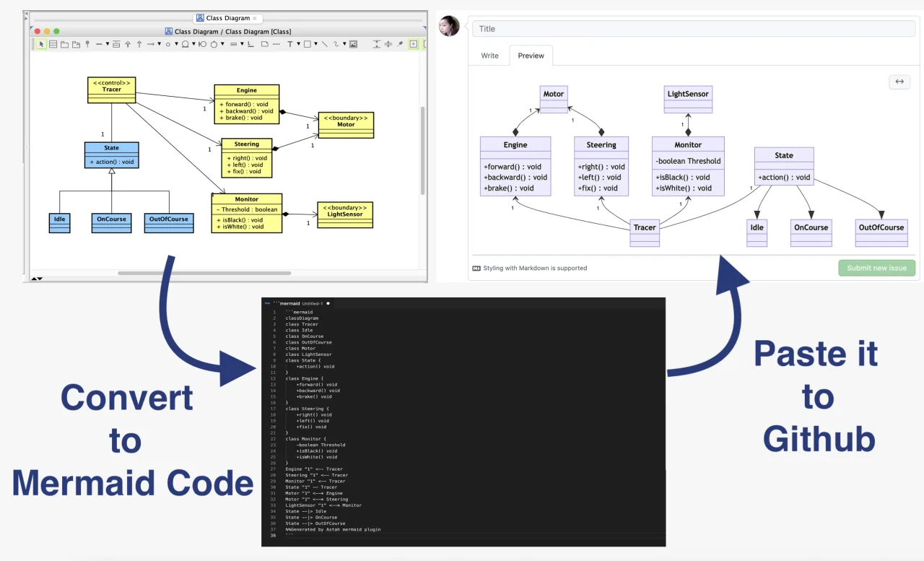Image resolution: width=924 pixels, height=561 pixels.
Task: Toggle the pushpin lock mode icon
Action: click(400, 44)
